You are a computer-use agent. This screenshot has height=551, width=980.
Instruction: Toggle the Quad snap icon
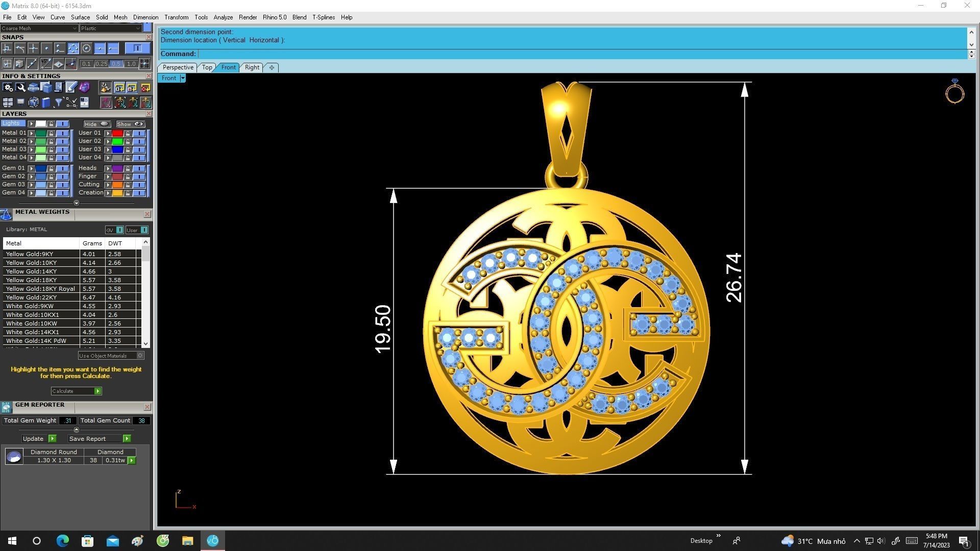pyautogui.click(x=73, y=48)
